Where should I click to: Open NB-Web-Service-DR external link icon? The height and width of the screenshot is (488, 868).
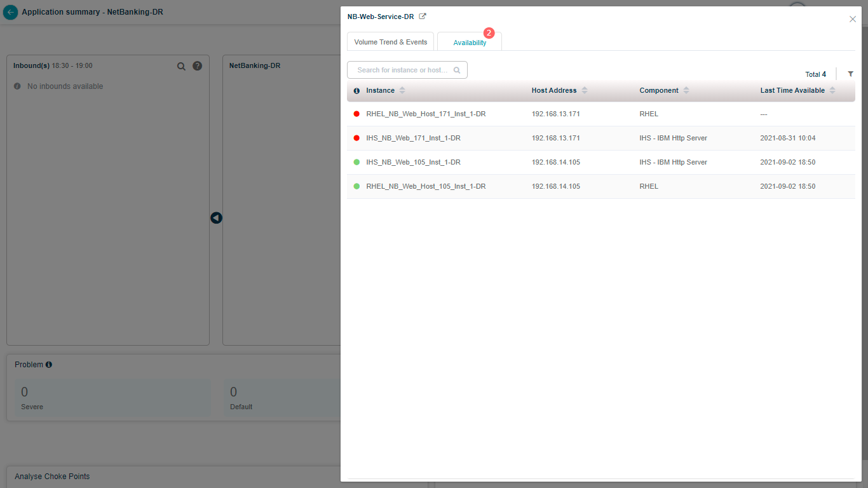pos(423,17)
